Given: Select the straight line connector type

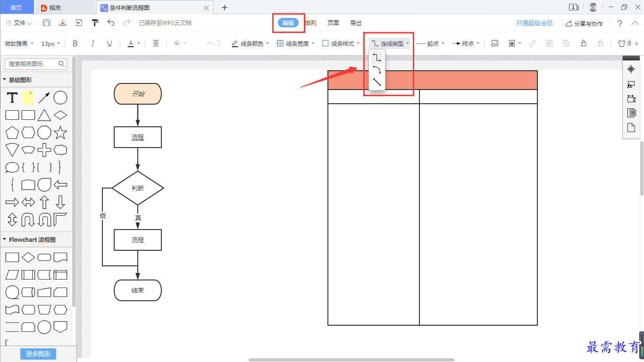Looking at the screenshot, I should 377,82.
